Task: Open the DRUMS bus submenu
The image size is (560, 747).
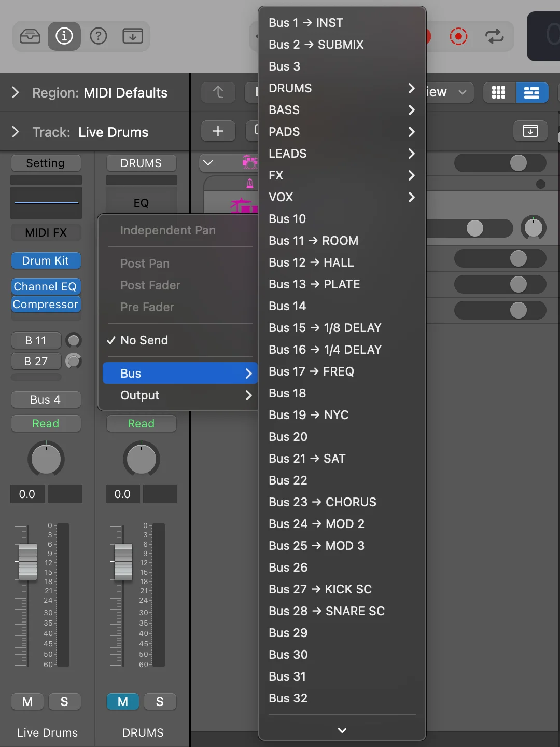Action: 342,88
